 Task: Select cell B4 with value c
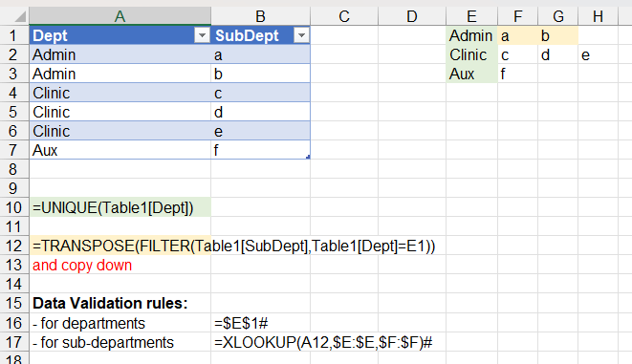[x=260, y=93]
